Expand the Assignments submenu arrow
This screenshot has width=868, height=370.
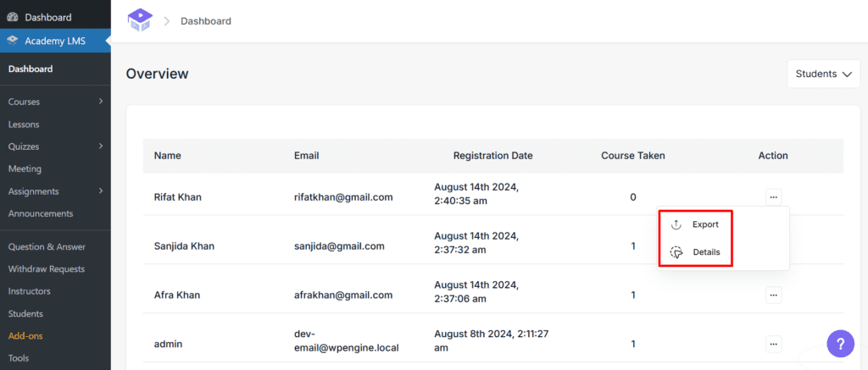(x=101, y=191)
